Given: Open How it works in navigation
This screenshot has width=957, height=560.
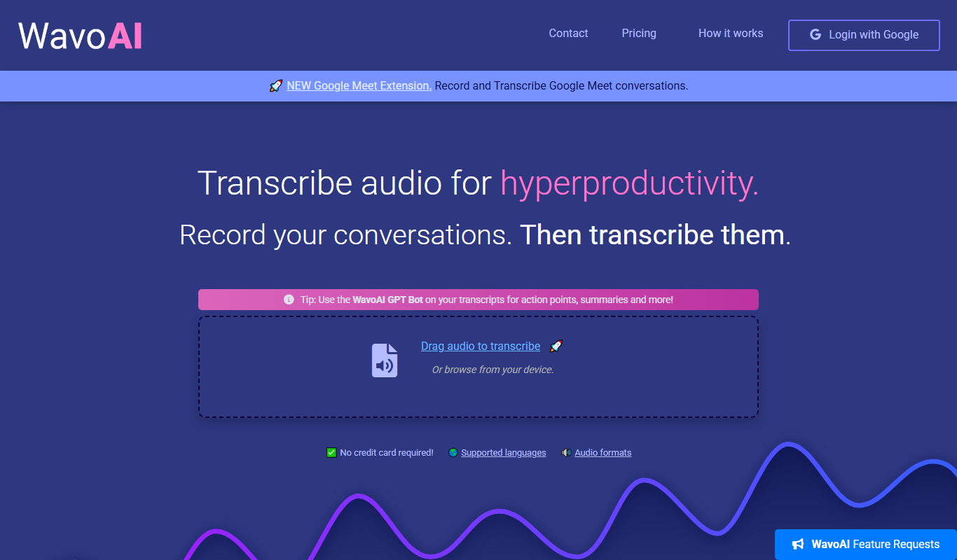Looking at the screenshot, I should click(731, 34).
